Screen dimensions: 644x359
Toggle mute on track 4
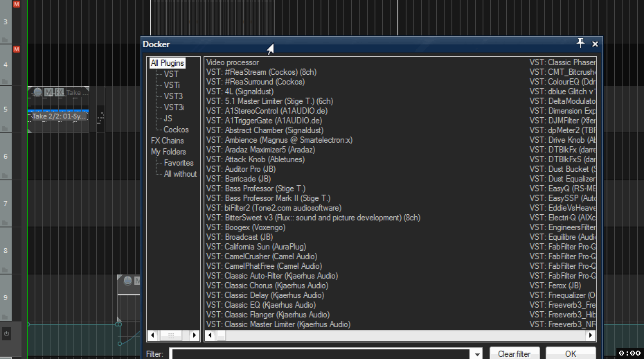pyautogui.click(x=17, y=49)
